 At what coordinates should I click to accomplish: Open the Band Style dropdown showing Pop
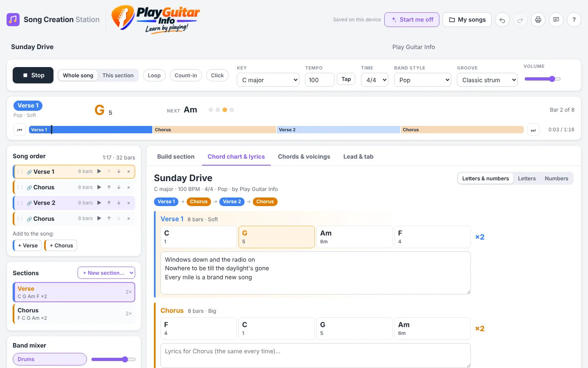(x=422, y=80)
